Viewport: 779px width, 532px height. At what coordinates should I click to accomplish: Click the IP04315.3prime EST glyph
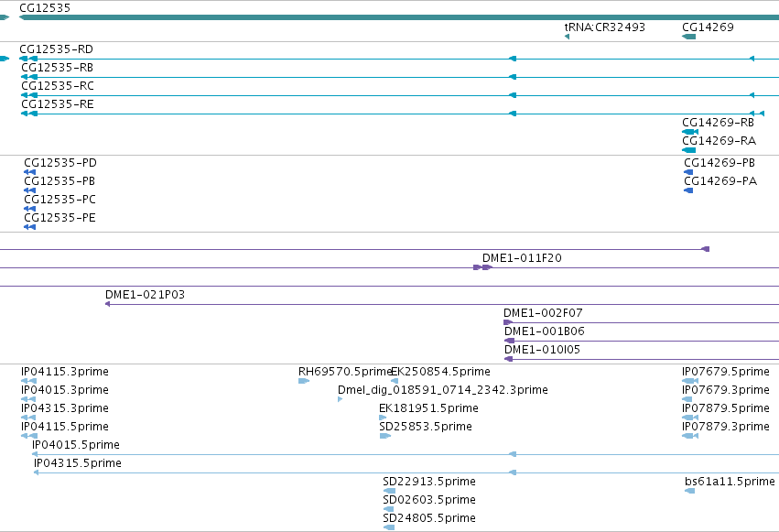tap(28, 418)
